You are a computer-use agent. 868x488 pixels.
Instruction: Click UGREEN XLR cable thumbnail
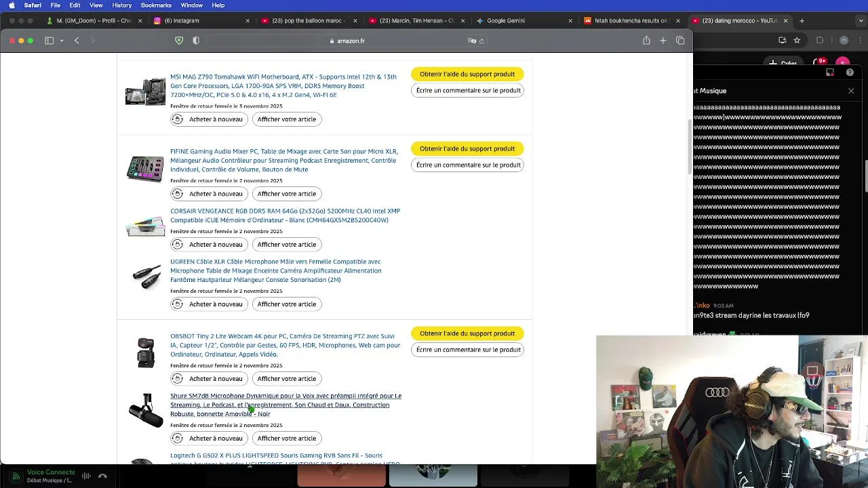tap(146, 277)
